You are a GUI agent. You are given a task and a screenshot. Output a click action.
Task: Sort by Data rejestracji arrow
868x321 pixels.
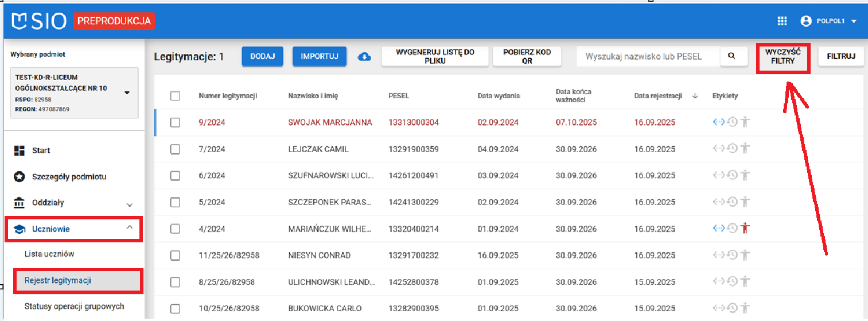click(695, 96)
